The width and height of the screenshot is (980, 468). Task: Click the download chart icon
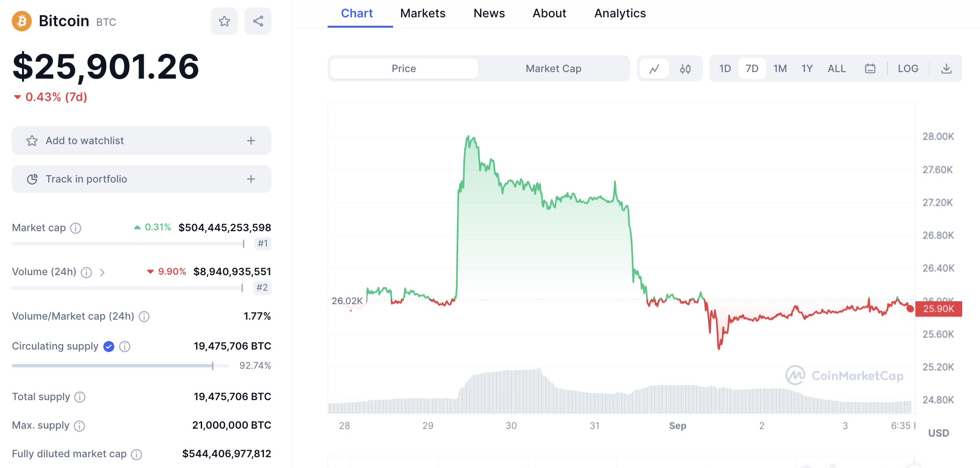pos(946,69)
